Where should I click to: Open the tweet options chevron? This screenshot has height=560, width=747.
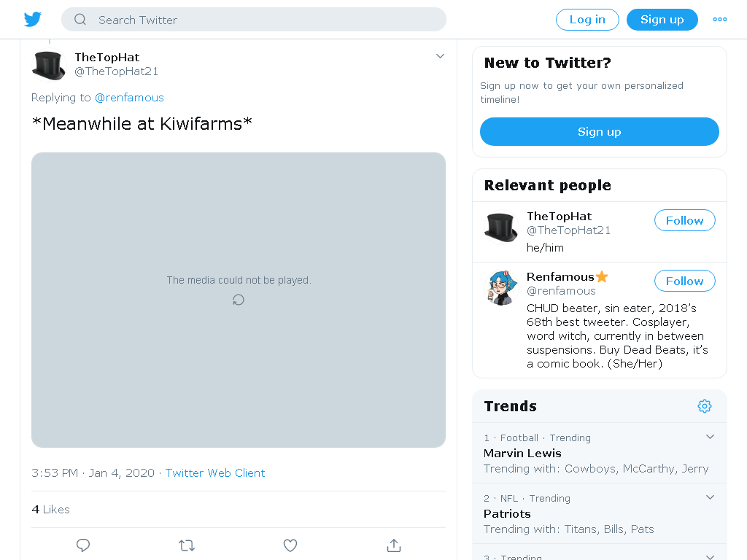coord(440,56)
